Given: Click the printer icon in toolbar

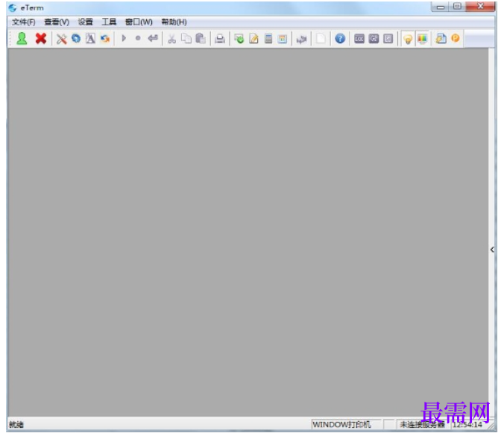Looking at the screenshot, I should (x=220, y=39).
